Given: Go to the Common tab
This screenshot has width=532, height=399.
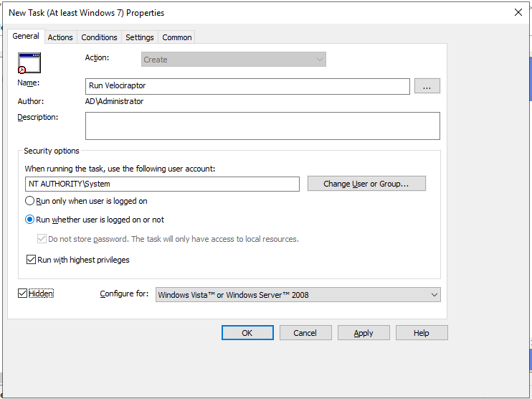Looking at the screenshot, I should (176, 37).
